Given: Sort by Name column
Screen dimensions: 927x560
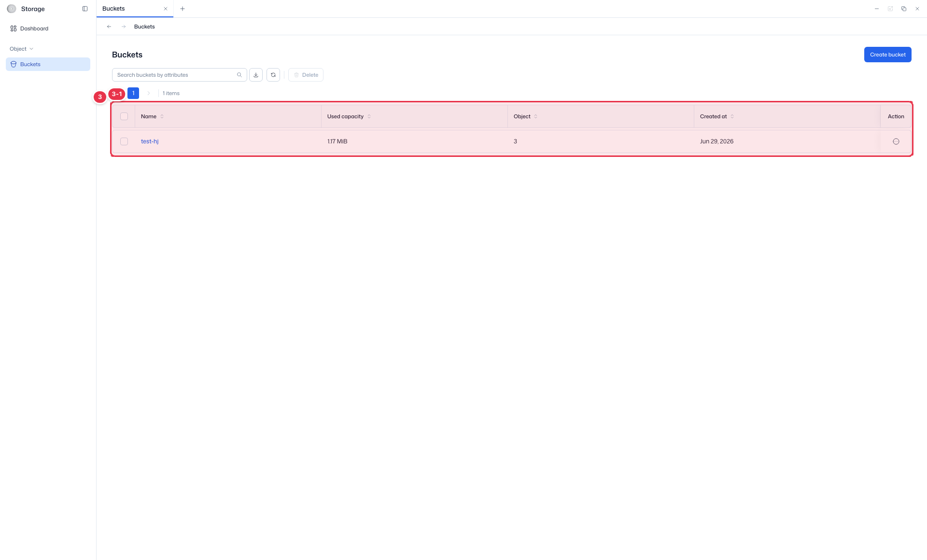Looking at the screenshot, I should [162, 116].
